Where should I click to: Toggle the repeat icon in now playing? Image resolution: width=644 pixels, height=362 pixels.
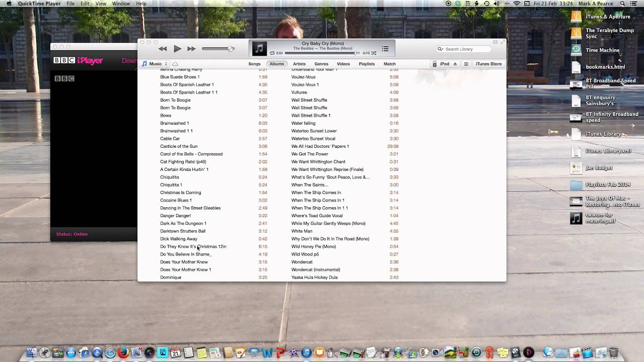pos(272,53)
